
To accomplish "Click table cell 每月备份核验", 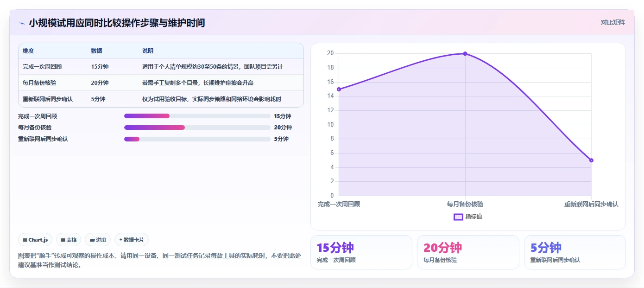I will [x=39, y=83].
